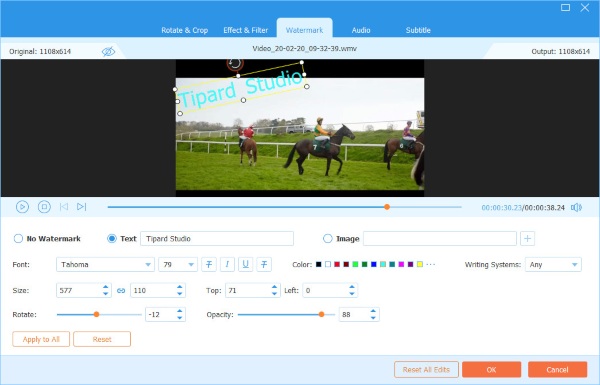Expand the Writing Systems dropdown
The image size is (600, 385).
click(553, 264)
